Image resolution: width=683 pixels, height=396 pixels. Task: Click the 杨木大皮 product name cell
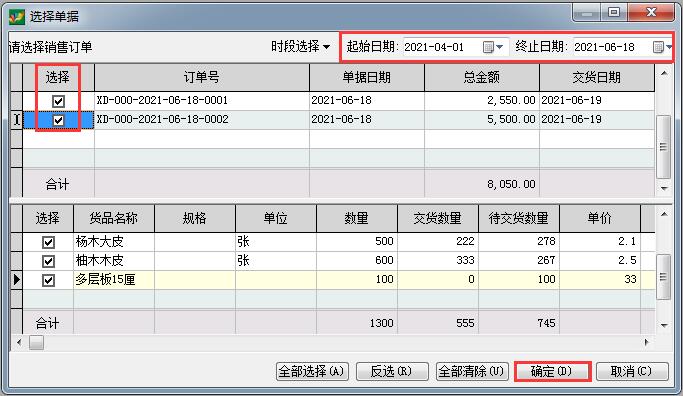click(114, 242)
